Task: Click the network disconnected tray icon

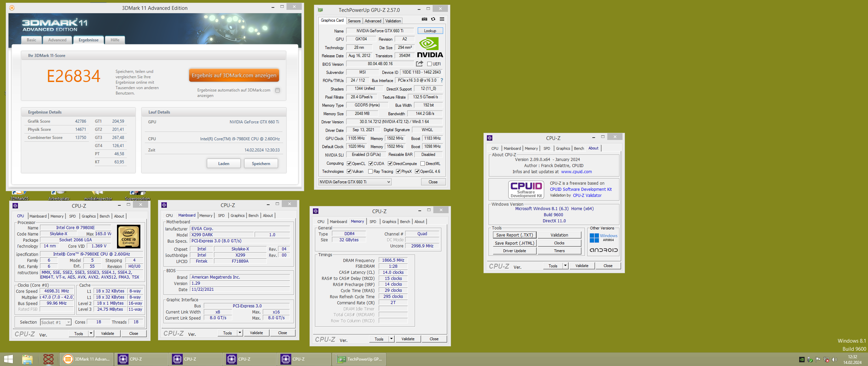Action: (826, 360)
